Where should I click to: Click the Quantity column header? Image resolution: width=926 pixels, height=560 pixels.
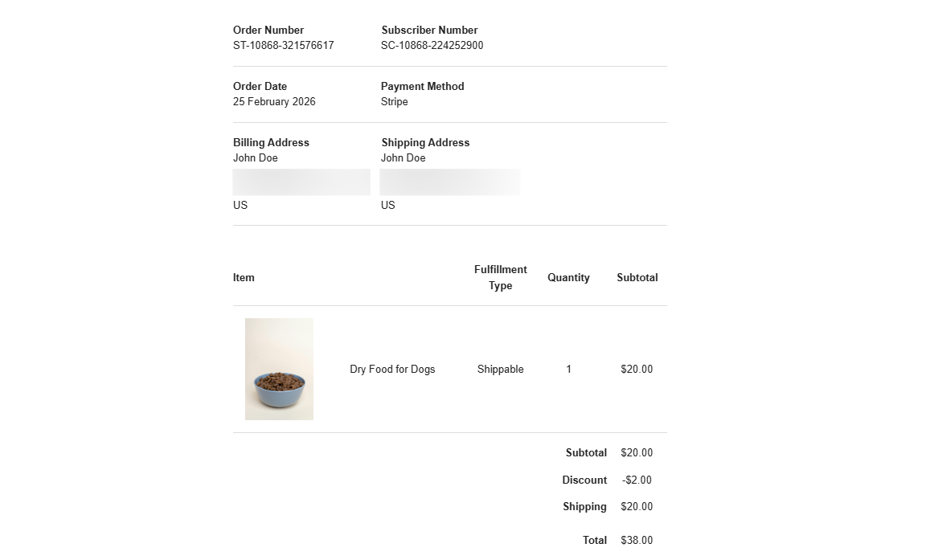click(568, 277)
